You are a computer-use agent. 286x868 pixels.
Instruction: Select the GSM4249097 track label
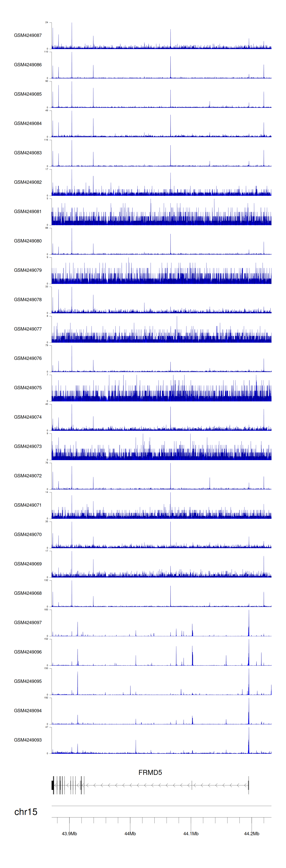coord(28,622)
